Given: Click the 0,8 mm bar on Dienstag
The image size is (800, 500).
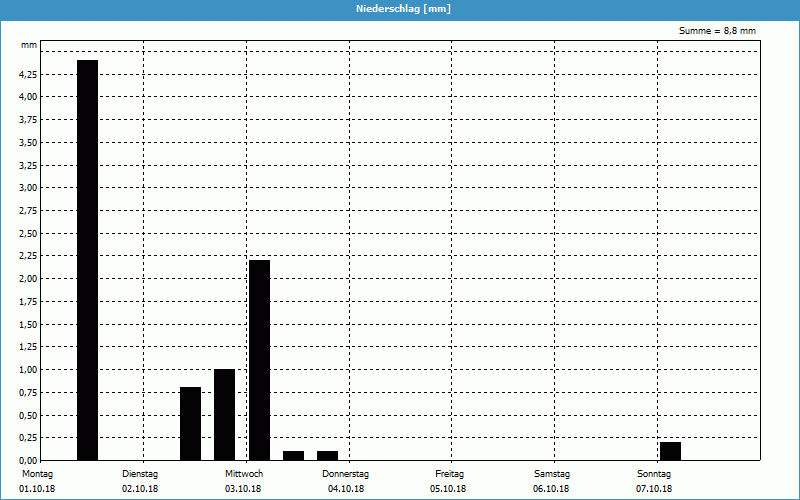Looking at the screenshot, I should tap(190, 424).
